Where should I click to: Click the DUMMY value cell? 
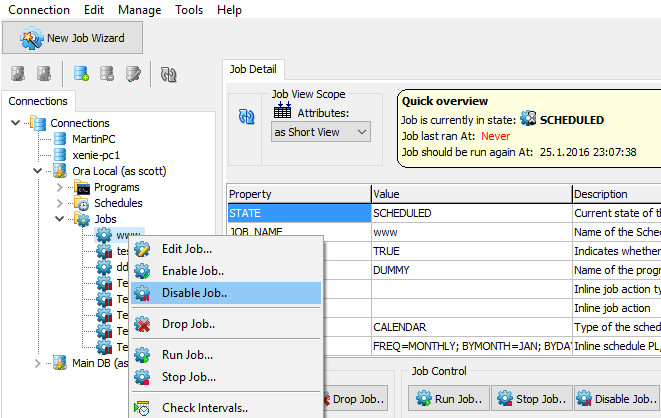coord(471,270)
